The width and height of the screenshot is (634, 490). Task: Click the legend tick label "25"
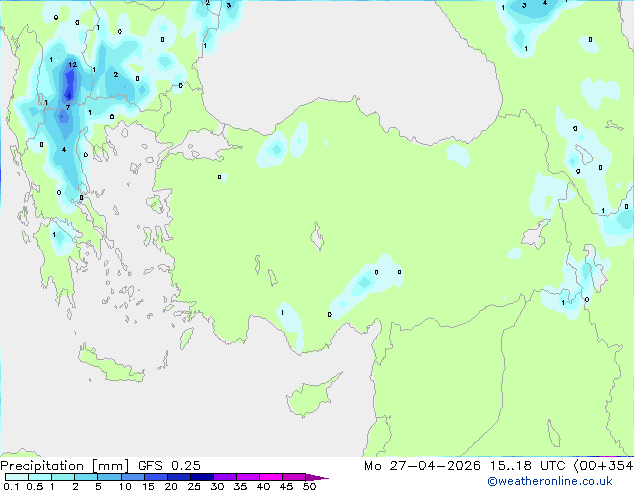[x=194, y=486]
